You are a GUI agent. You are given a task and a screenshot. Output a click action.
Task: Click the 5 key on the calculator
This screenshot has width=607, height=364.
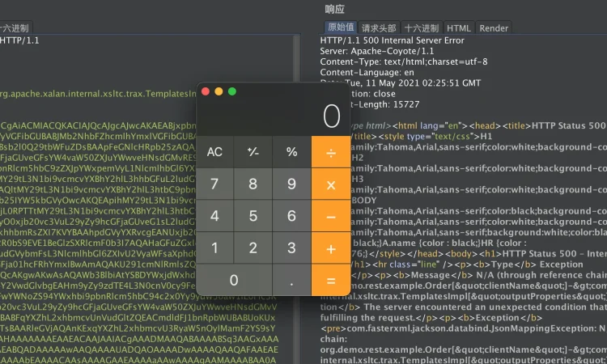pyautogui.click(x=253, y=216)
